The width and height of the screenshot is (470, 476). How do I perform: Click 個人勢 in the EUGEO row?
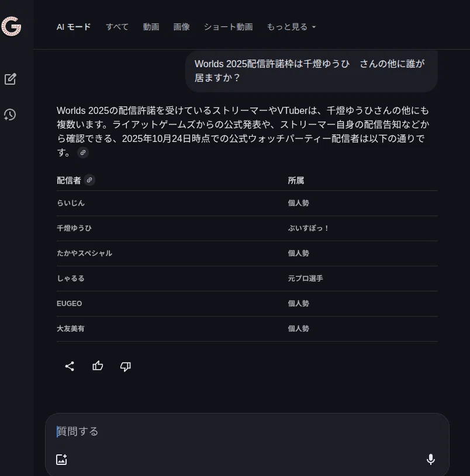click(x=298, y=304)
